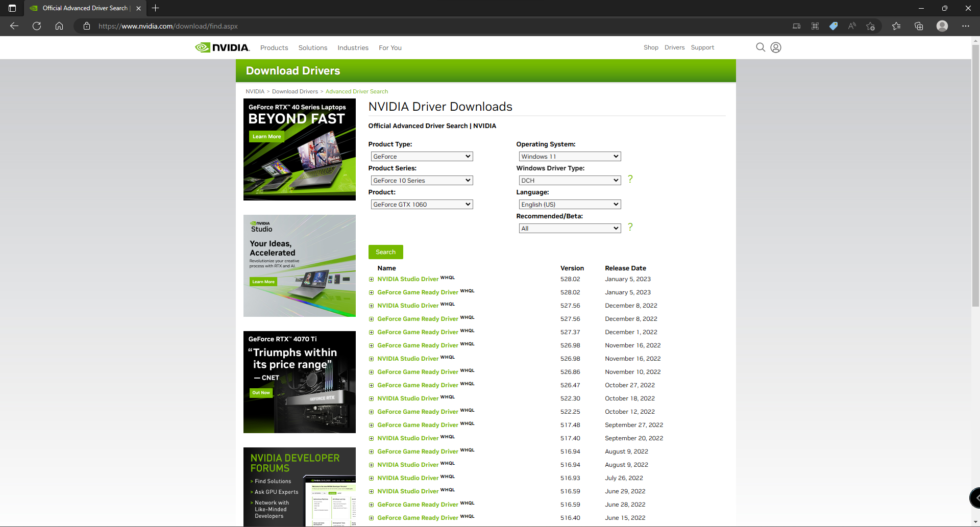980x527 pixels.
Task: Open the Support link
Action: click(x=702, y=47)
